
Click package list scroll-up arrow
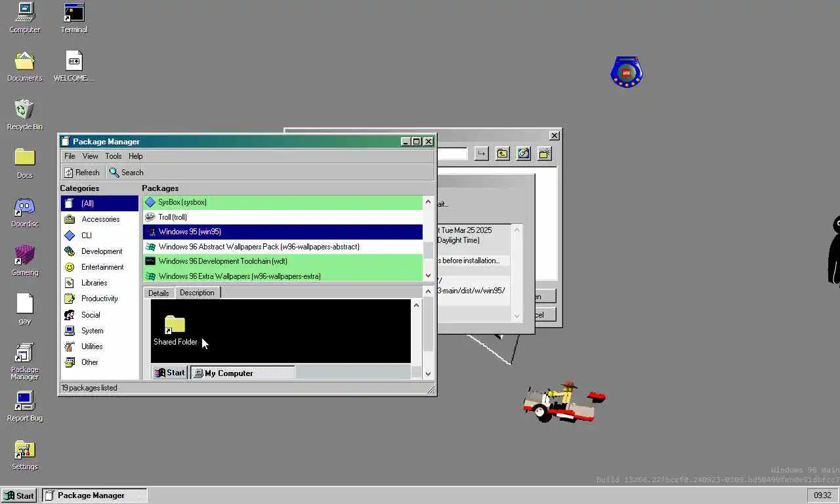click(x=429, y=201)
